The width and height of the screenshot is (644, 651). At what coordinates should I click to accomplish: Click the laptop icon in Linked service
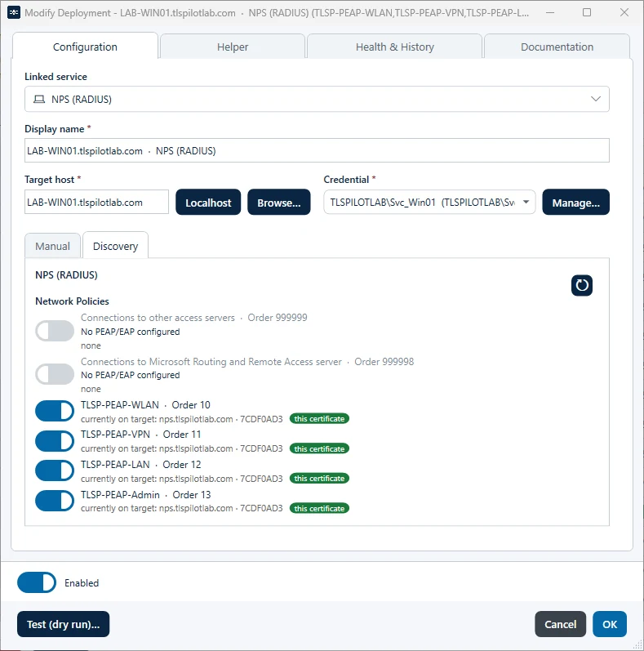click(39, 99)
